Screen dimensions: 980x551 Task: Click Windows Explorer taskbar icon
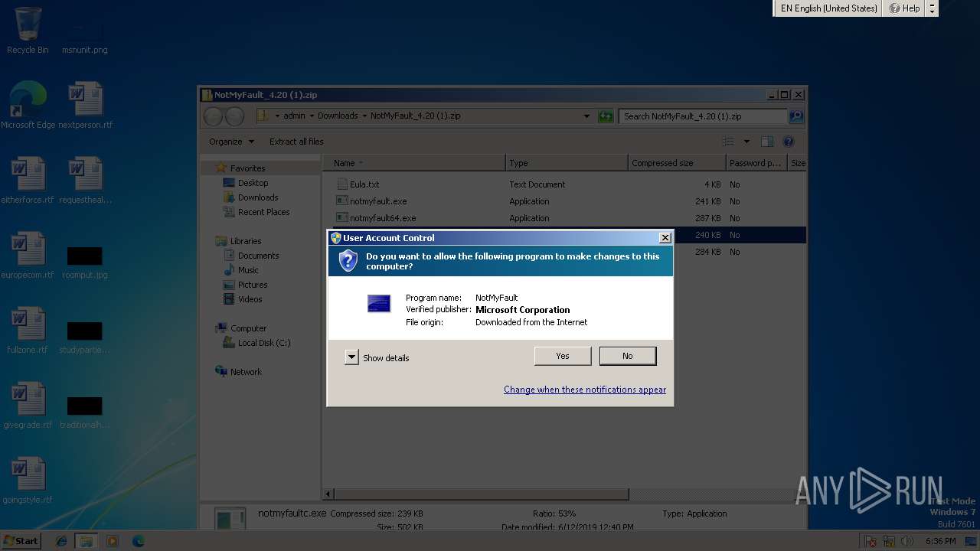point(87,541)
